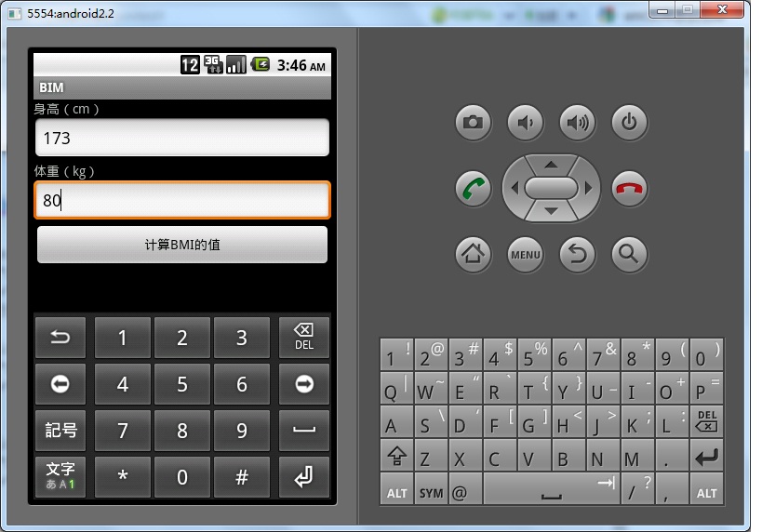Click the emulator power button
The width and height of the screenshot is (762, 532).
tap(629, 123)
